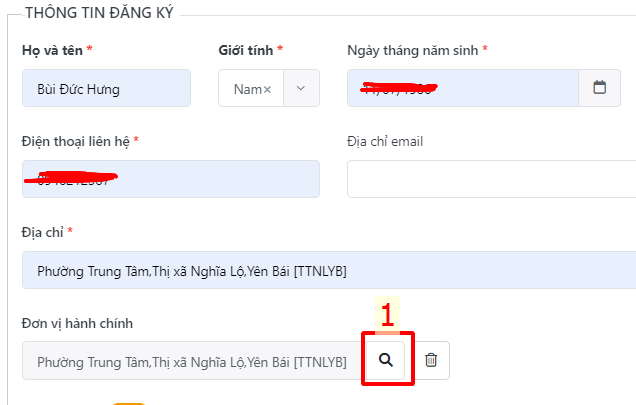
Task: Click the 'Giới tính' label
Action: tap(246, 50)
